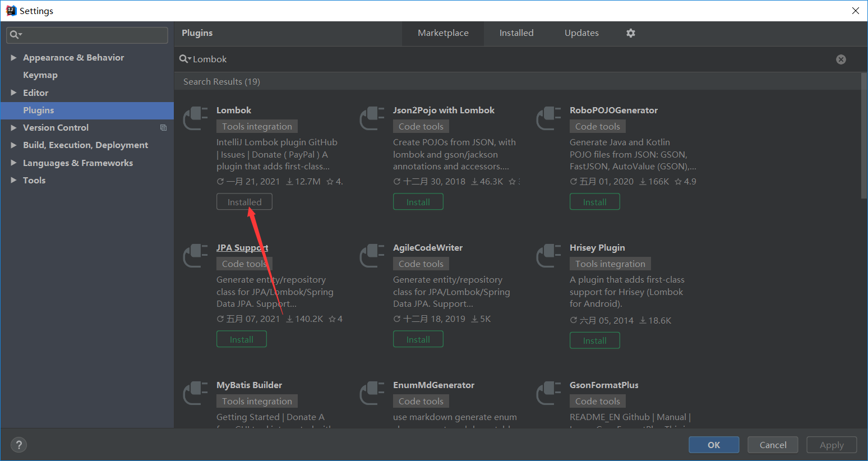Open the JPA Support title link

point(242,248)
